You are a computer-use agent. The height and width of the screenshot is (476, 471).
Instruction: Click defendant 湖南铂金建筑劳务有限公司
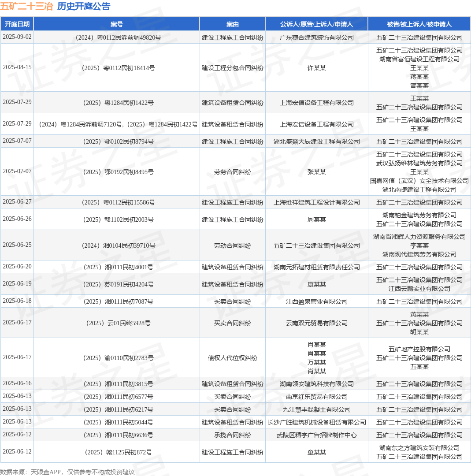pos(419,215)
